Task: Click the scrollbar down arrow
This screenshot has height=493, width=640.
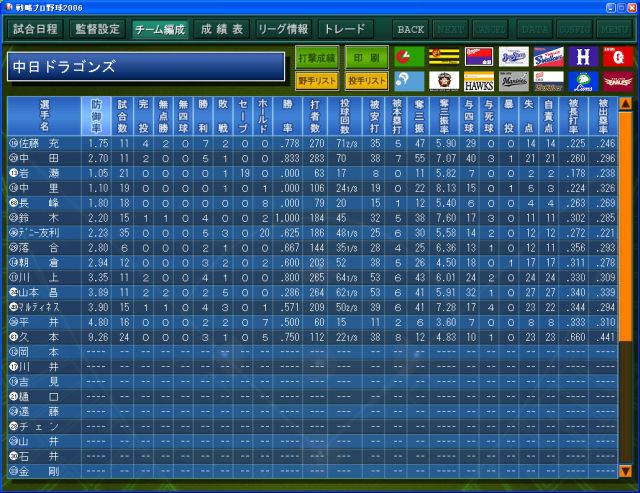Action: pyautogui.click(x=625, y=471)
